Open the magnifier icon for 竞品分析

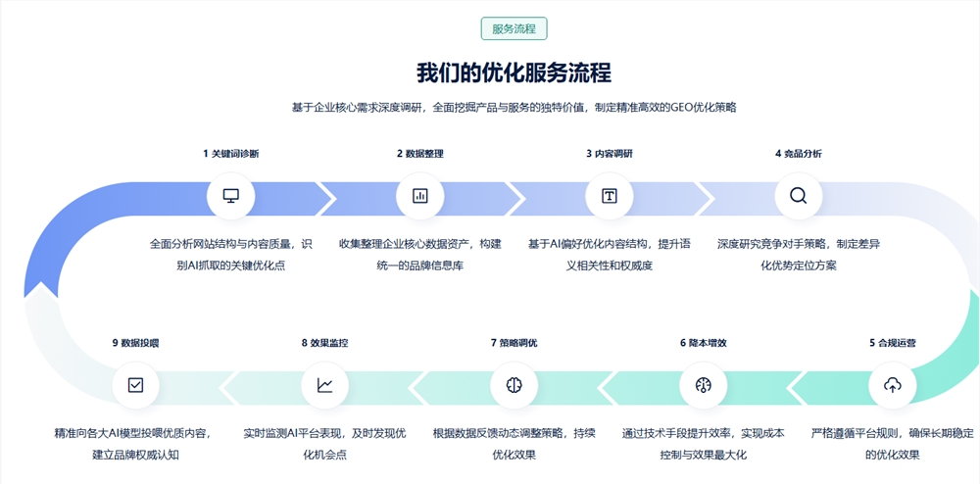coord(799,196)
